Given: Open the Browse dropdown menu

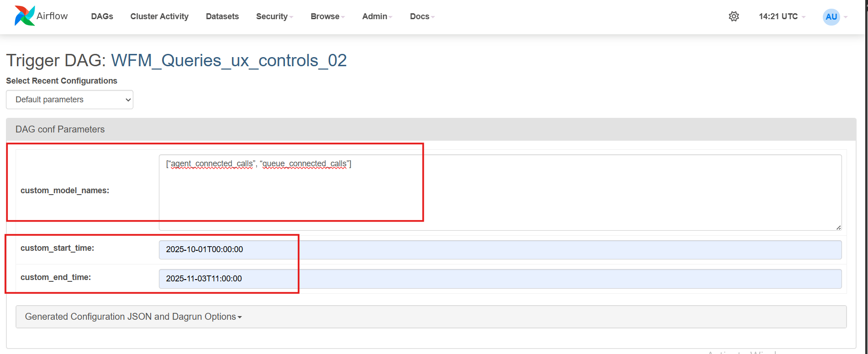Looking at the screenshot, I should click(327, 16).
